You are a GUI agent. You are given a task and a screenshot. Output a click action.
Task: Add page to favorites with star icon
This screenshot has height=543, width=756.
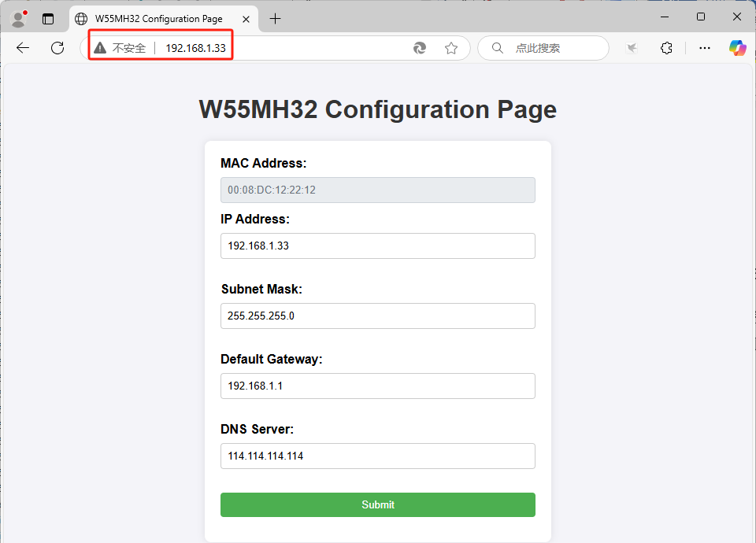[x=451, y=48]
